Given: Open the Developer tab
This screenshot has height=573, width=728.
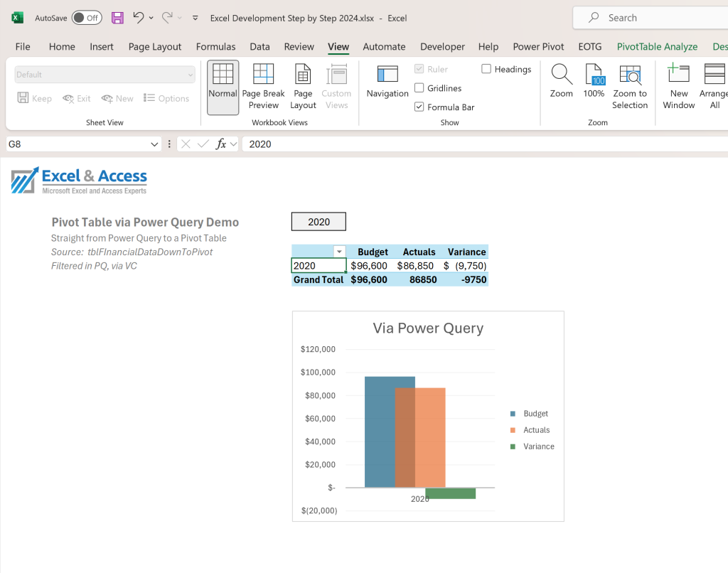Looking at the screenshot, I should (x=442, y=46).
